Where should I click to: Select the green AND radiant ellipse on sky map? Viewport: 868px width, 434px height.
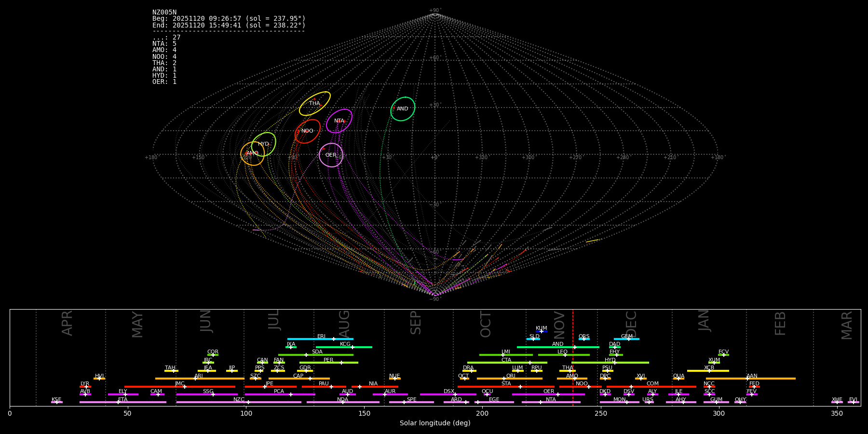[x=403, y=109]
